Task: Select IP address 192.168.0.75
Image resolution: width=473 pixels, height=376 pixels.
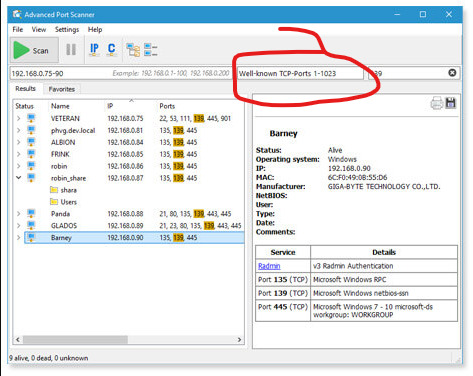Action: pos(125,118)
